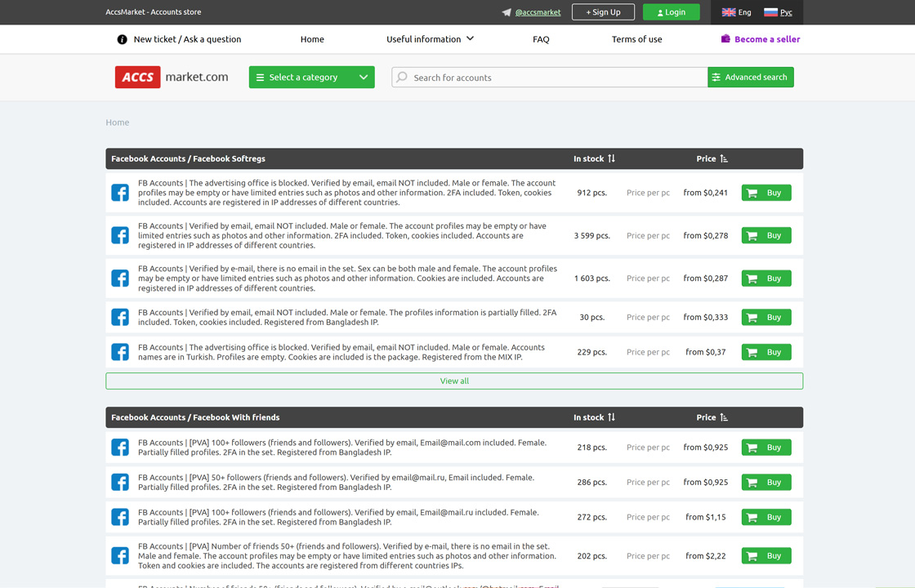The width and height of the screenshot is (915, 588).
Task: Click Facebook icon of the 229 pcs. listing
Action: click(x=120, y=352)
